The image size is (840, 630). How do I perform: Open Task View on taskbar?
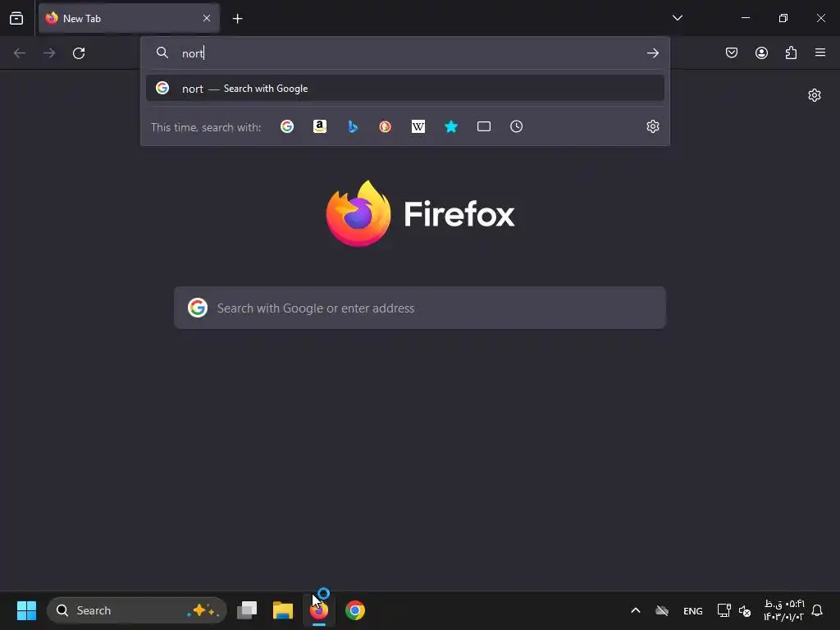click(247, 610)
